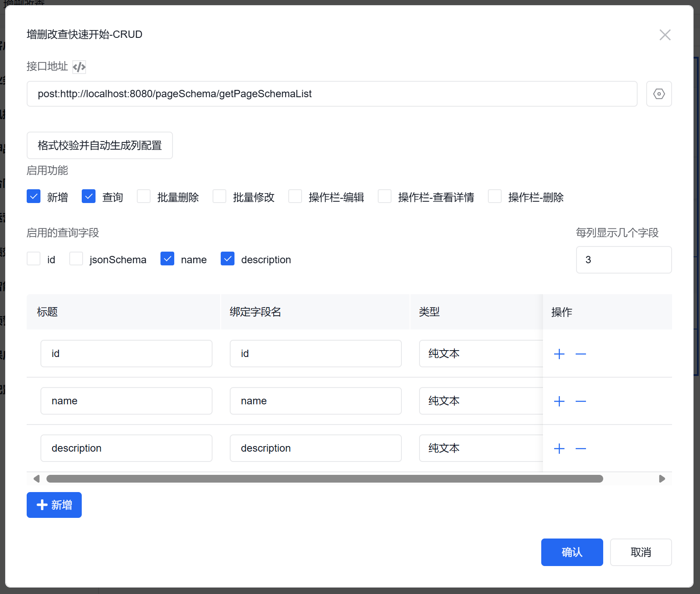Screen dimensions: 700x594
Task: Add a row after the name row
Action: [559, 401]
